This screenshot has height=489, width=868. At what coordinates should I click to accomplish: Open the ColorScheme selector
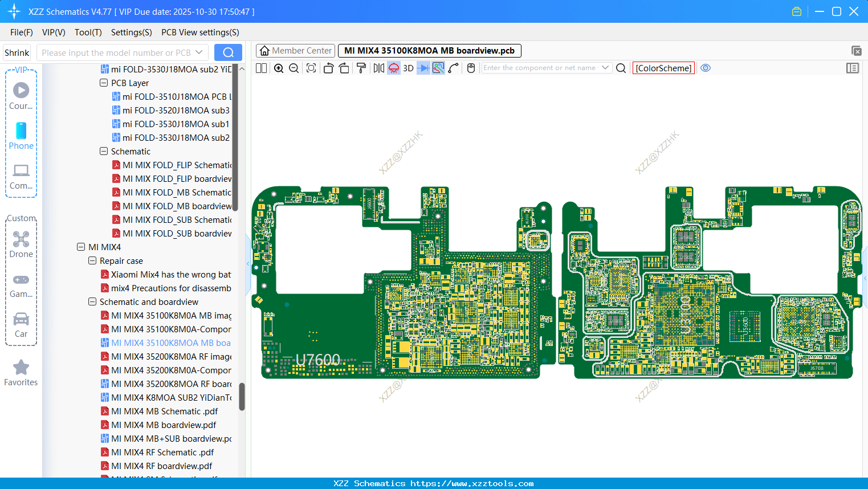point(663,68)
